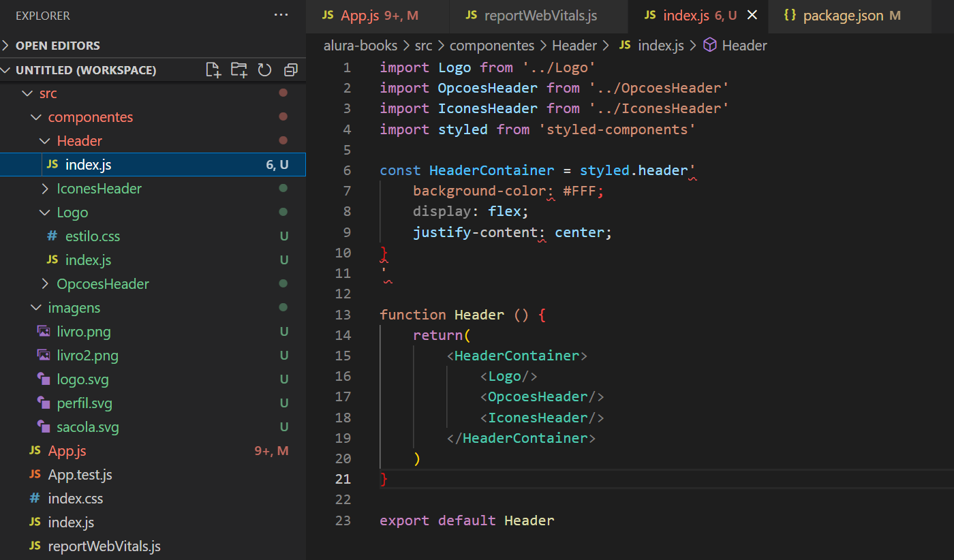Screen dimensions: 954x560
Task: Close the index.js editor tab
Action: [752, 15]
